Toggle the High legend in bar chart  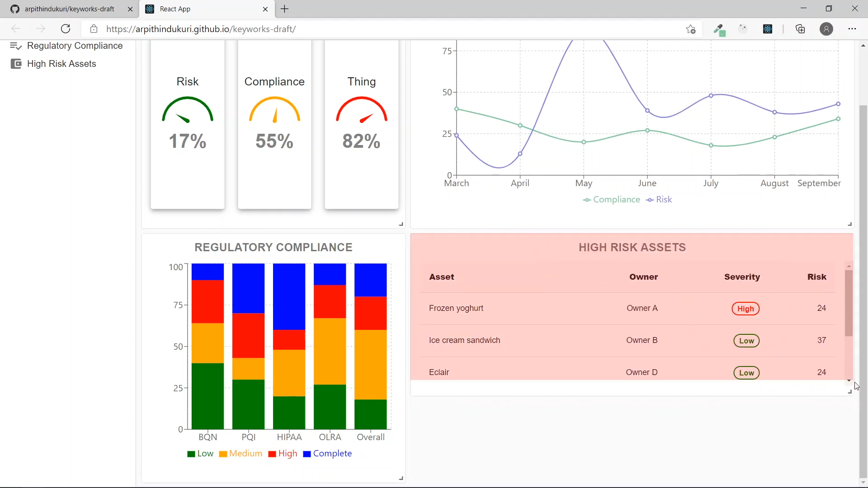283,454
